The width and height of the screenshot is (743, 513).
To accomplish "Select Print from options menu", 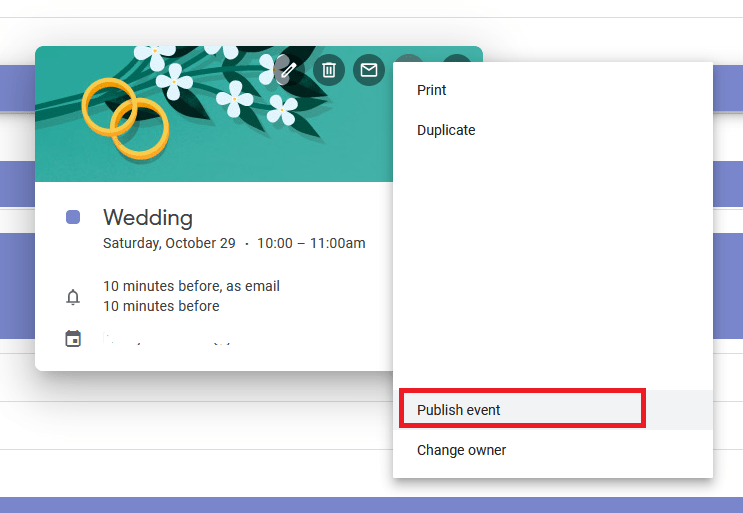I will pyautogui.click(x=553, y=90).
